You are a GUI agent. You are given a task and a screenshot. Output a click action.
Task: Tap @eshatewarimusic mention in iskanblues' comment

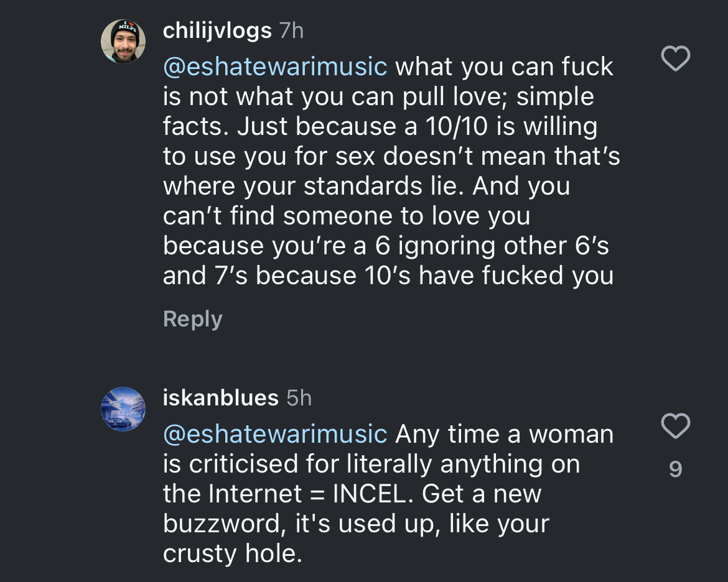pyautogui.click(x=275, y=434)
